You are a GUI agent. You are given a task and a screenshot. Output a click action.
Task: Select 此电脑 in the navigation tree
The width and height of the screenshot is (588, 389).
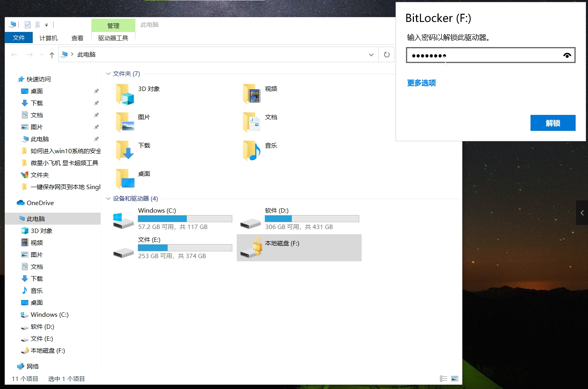(53, 219)
